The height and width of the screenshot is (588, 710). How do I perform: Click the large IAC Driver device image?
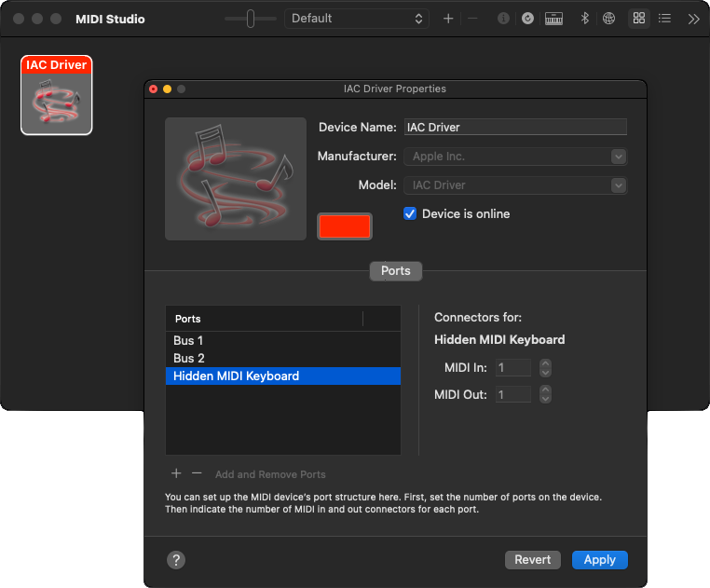coord(236,179)
